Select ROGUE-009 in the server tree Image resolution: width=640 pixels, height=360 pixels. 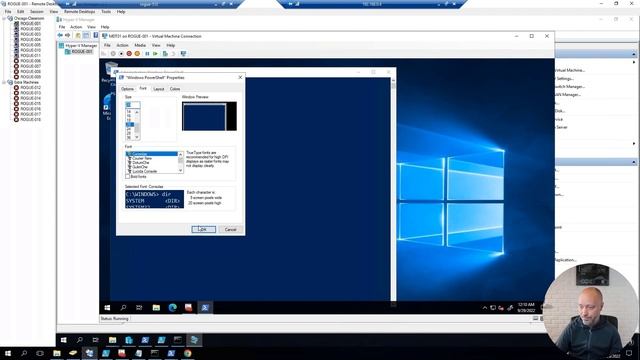(30, 77)
